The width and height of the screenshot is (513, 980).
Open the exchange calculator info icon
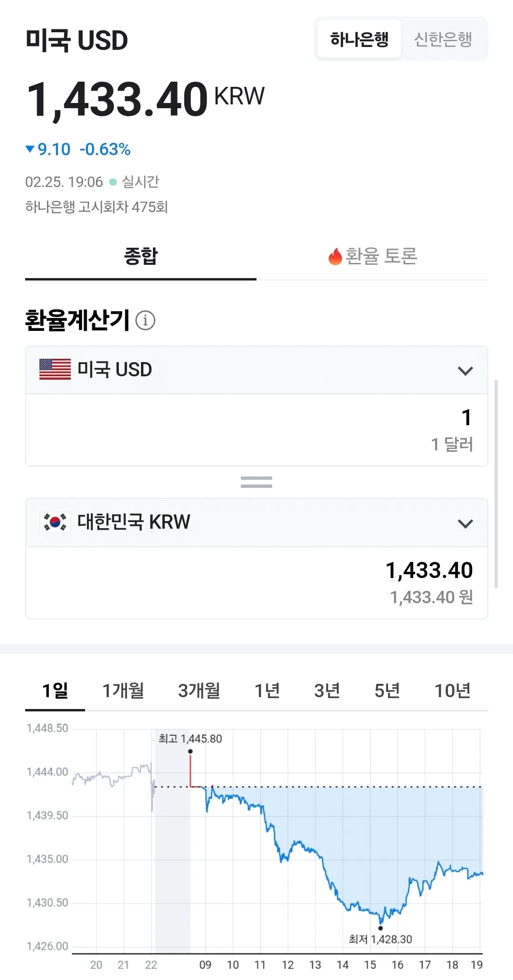click(x=145, y=320)
